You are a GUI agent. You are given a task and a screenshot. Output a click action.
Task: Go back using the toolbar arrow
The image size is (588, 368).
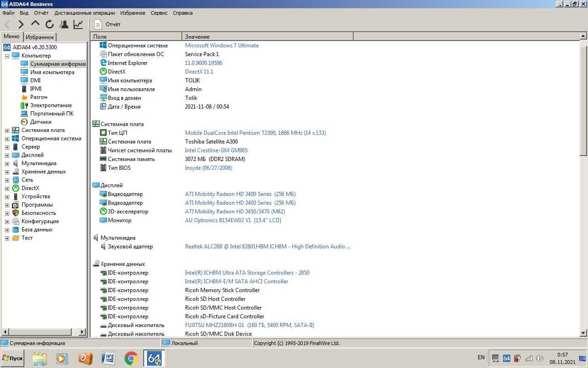pyautogui.click(x=7, y=24)
